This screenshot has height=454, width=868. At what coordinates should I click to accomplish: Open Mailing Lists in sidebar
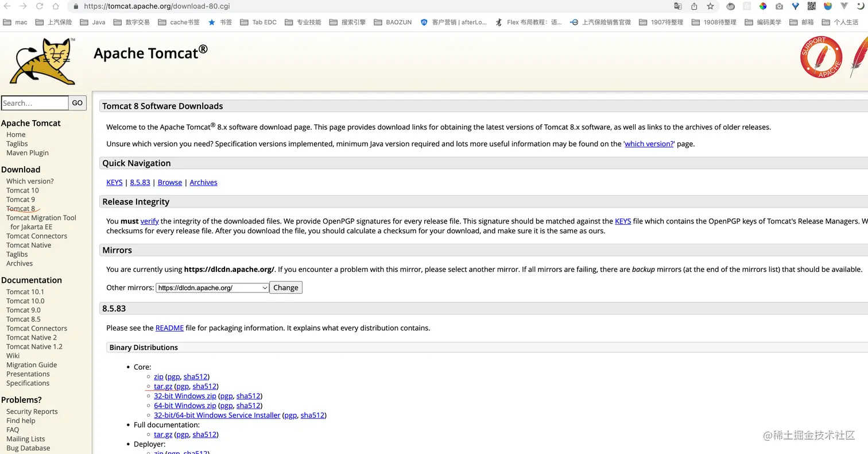click(x=26, y=439)
